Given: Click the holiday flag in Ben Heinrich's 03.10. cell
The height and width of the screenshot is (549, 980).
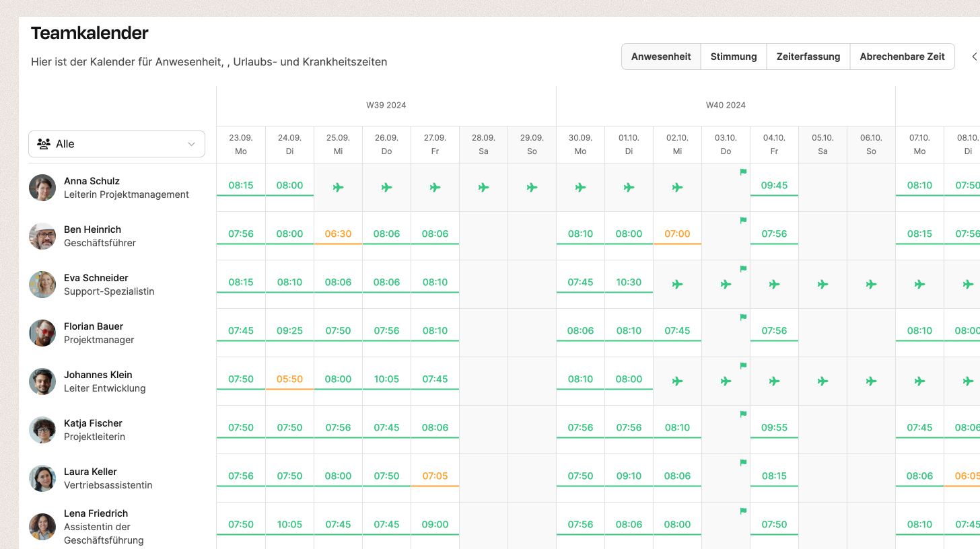Looking at the screenshot, I should 743,220.
